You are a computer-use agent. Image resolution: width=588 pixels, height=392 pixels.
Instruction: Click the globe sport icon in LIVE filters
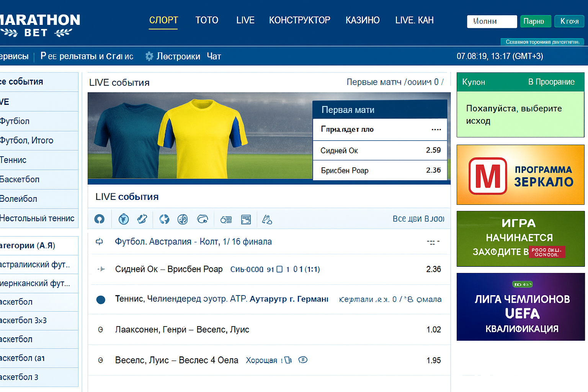coord(164,219)
